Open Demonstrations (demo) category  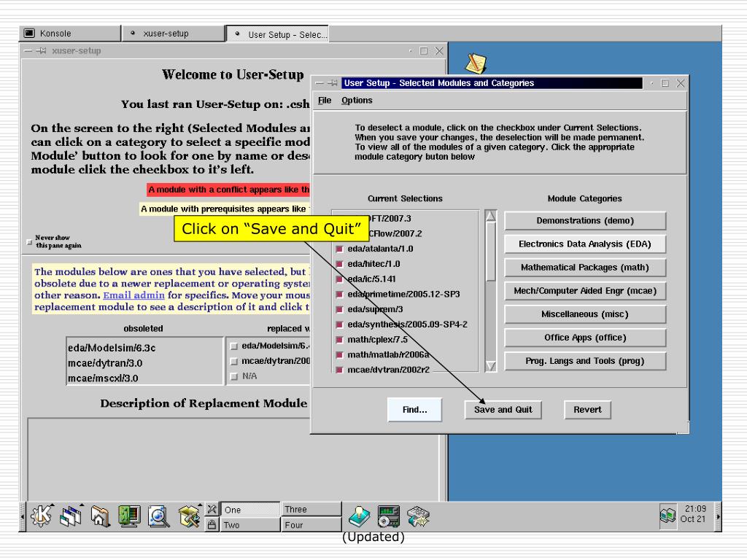(585, 220)
